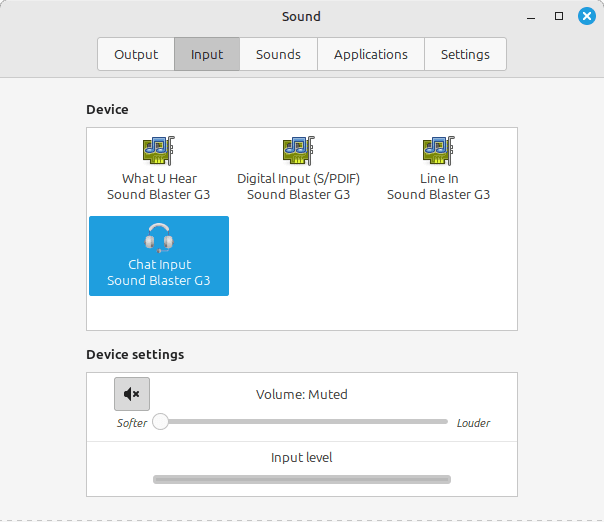604x522 pixels.
Task: Select the Input tab
Action: [207, 54]
